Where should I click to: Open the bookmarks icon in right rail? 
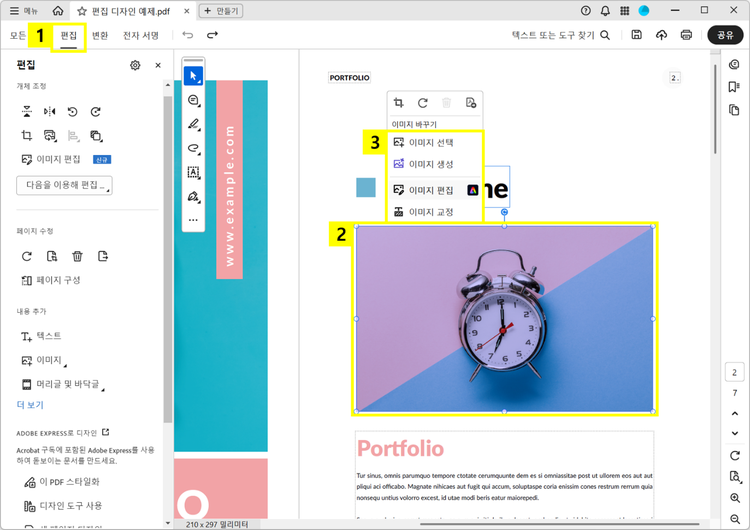[x=734, y=87]
